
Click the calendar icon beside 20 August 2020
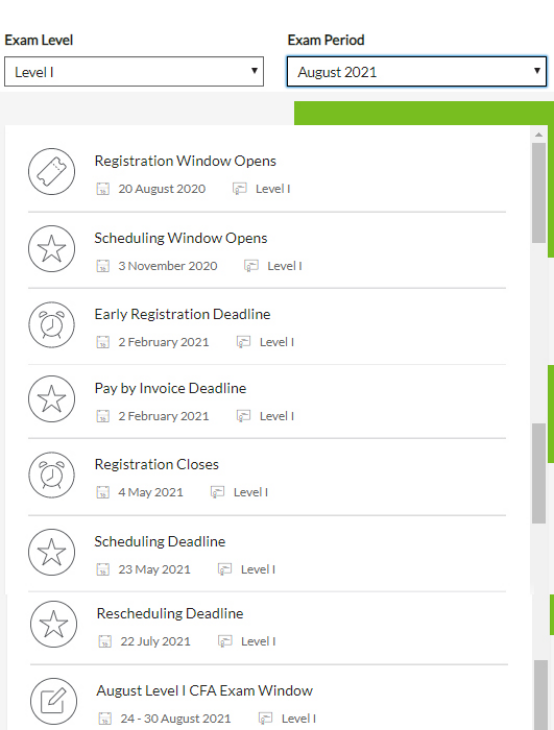click(x=102, y=189)
